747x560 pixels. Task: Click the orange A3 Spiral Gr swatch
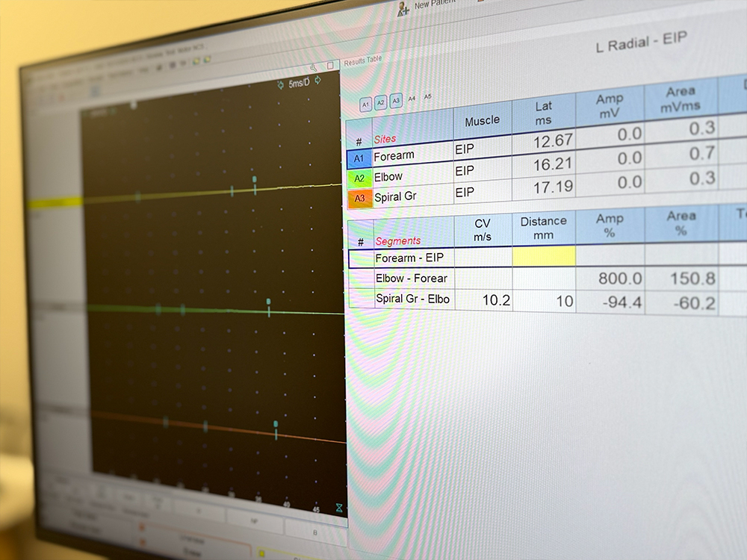[x=359, y=198]
